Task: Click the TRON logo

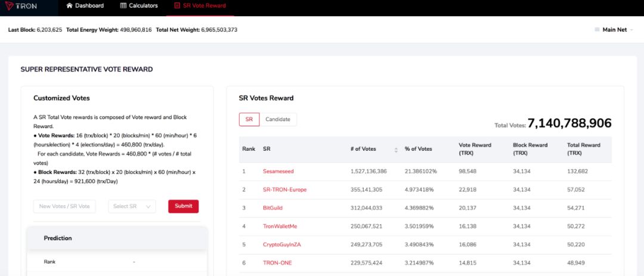Action: (x=21, y=6)
